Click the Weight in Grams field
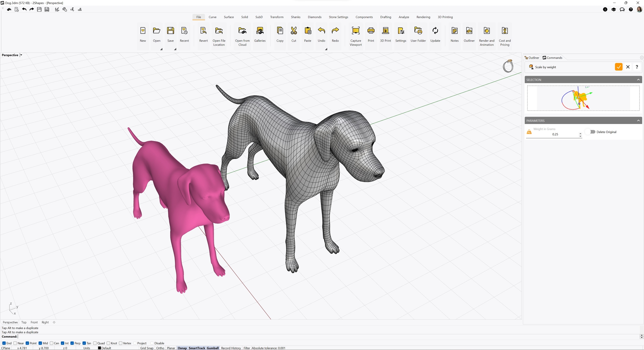The height and width of the screenshot is (350, 644). (555, 134)
